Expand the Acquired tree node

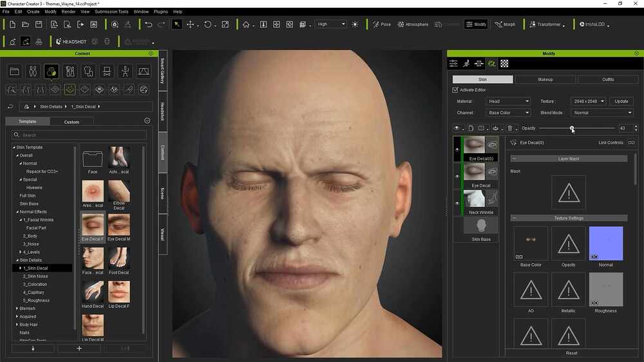pyautogui.click(x=17, y=316)
